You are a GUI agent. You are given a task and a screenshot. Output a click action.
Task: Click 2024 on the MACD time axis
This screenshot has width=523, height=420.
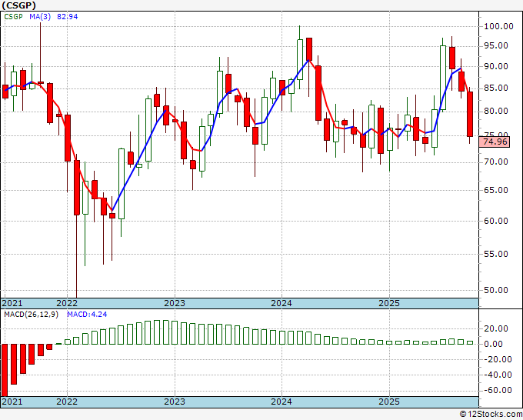[x=281, y=402]
